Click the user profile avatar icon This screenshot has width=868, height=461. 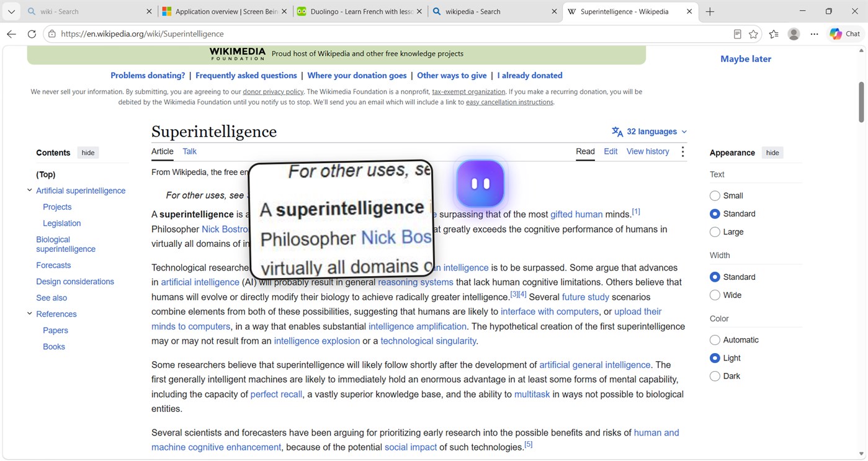pyautogui.click(x=794, y=34)
